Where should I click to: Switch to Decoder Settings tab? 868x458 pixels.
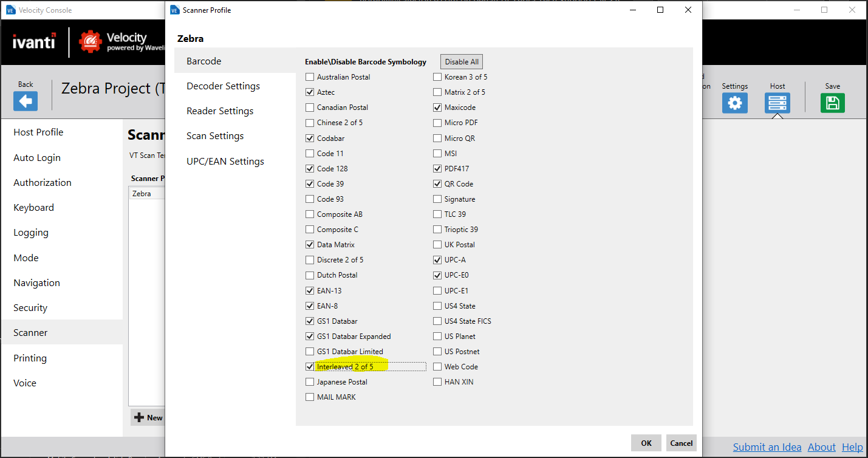point(223,86)
